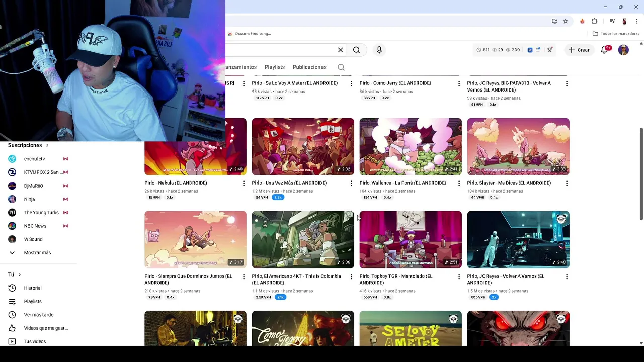This screenshot has width=644, height=362.
Task: Open more options for La Forré video
Action: click(459, 183)
